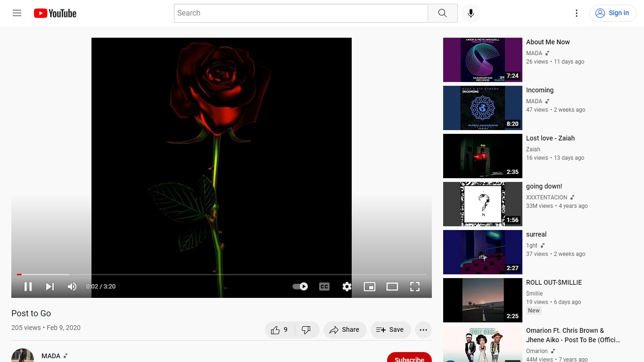Viewport: 644px width, 362px height.
Task: Click the 'About Me Now' title
Action: point(548,42)
